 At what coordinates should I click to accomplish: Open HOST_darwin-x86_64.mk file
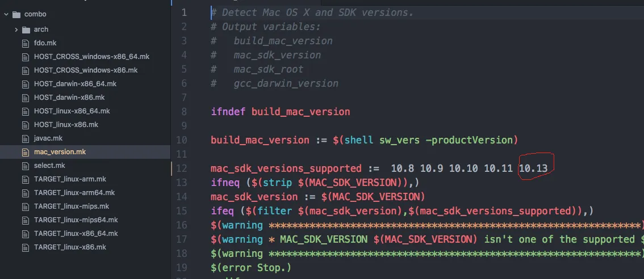coord(75,84)
